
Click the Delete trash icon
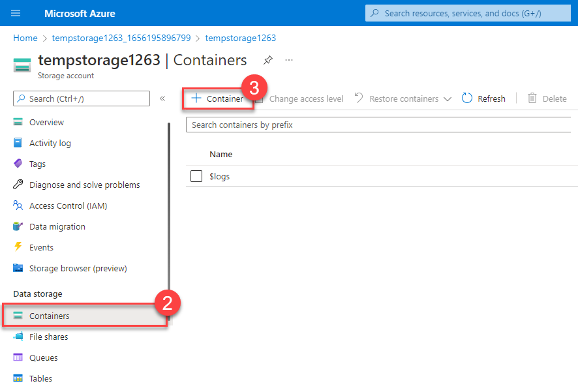[x=532, y=98]
